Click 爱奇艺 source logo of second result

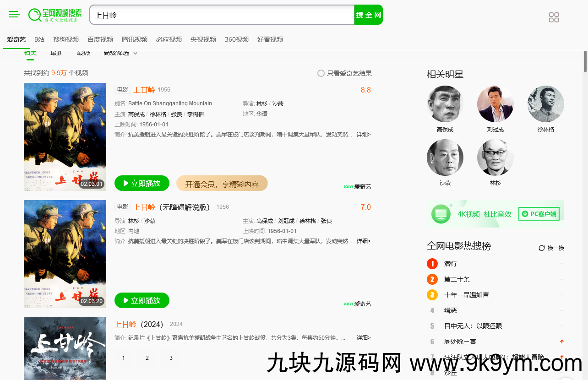point(358,304)
